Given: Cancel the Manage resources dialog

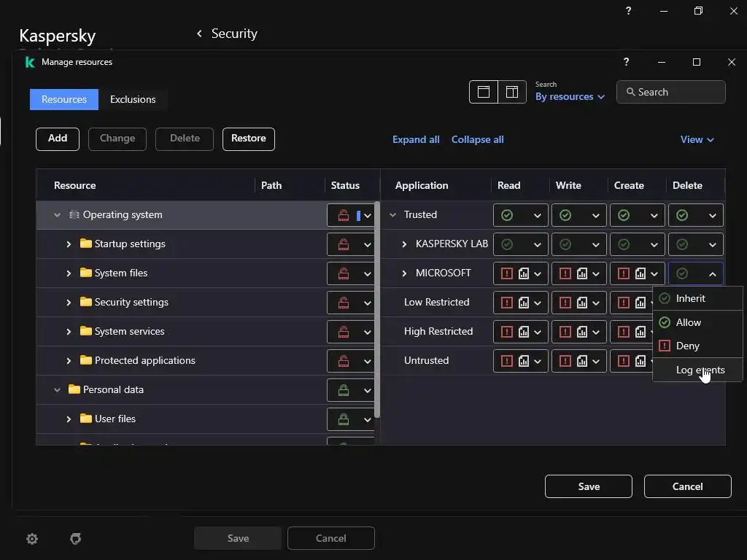Looking at the screenshot, I should click(x=687, y=486).
